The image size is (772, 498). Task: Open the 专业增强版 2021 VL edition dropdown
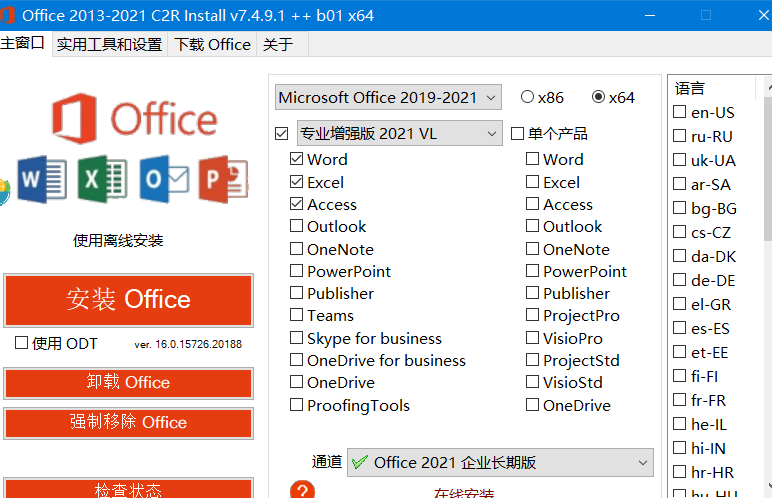[399, 133]
